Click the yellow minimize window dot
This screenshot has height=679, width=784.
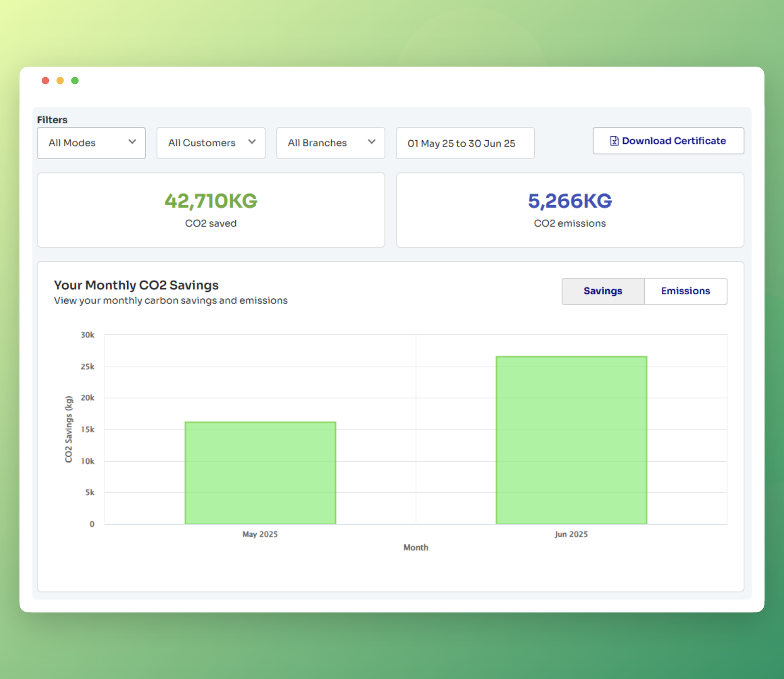[x=60, y=81]
